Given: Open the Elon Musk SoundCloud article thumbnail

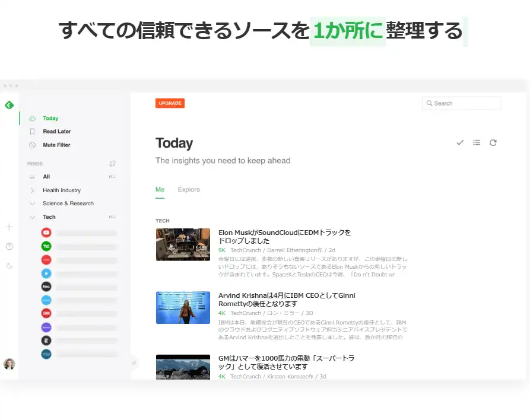Looking at the screenshot, I should coord(183,244).
